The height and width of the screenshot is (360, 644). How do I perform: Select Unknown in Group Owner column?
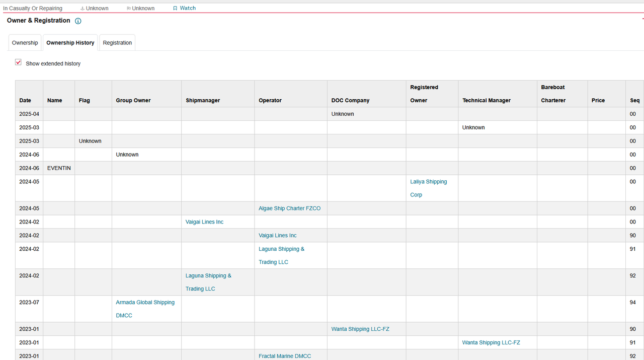127,155
